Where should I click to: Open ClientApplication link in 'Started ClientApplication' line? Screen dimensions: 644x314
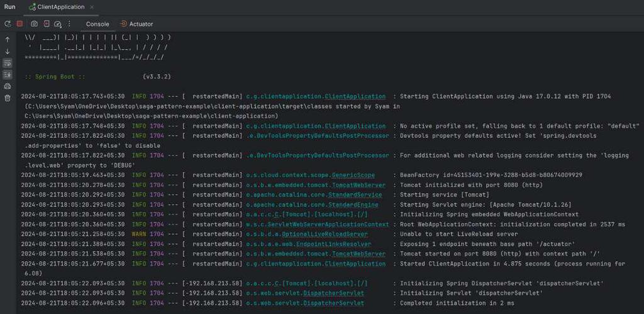pos(355,264)
